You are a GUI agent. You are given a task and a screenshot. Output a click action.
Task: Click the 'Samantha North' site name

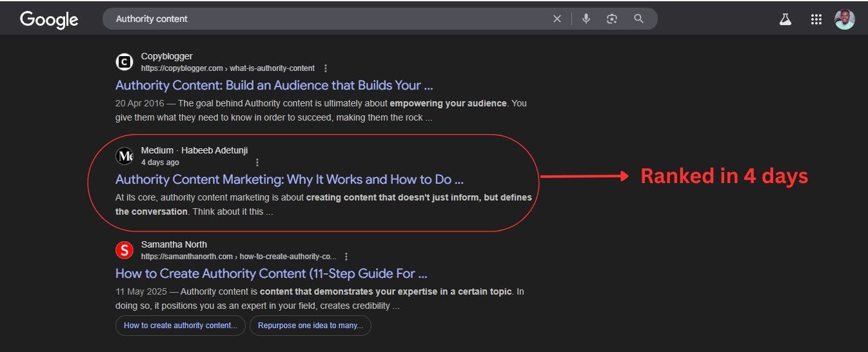[174, 245]
